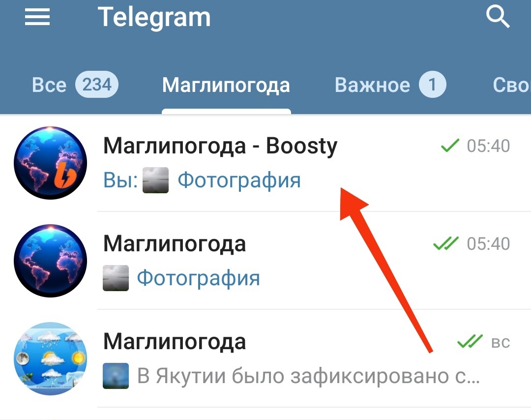This screenshot has width=531, height=420.
Task: Tap the search magnifier icon
Action: click(x=498, y=17)
